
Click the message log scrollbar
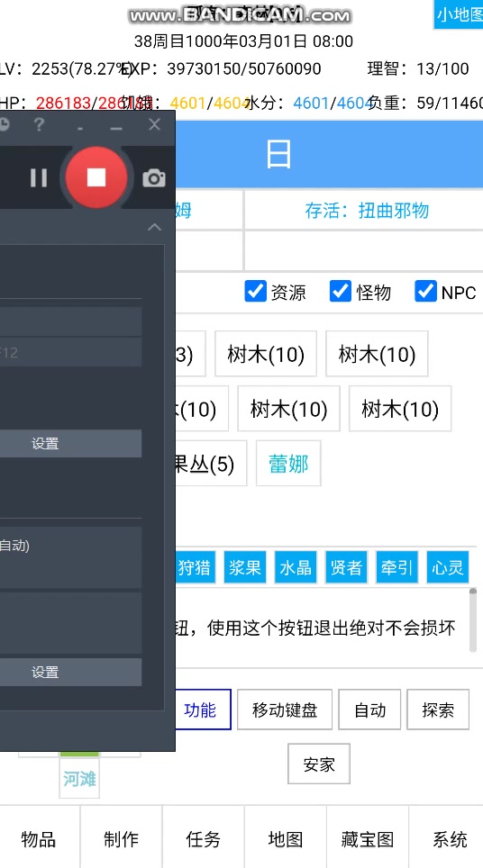[x=472, y=620]
